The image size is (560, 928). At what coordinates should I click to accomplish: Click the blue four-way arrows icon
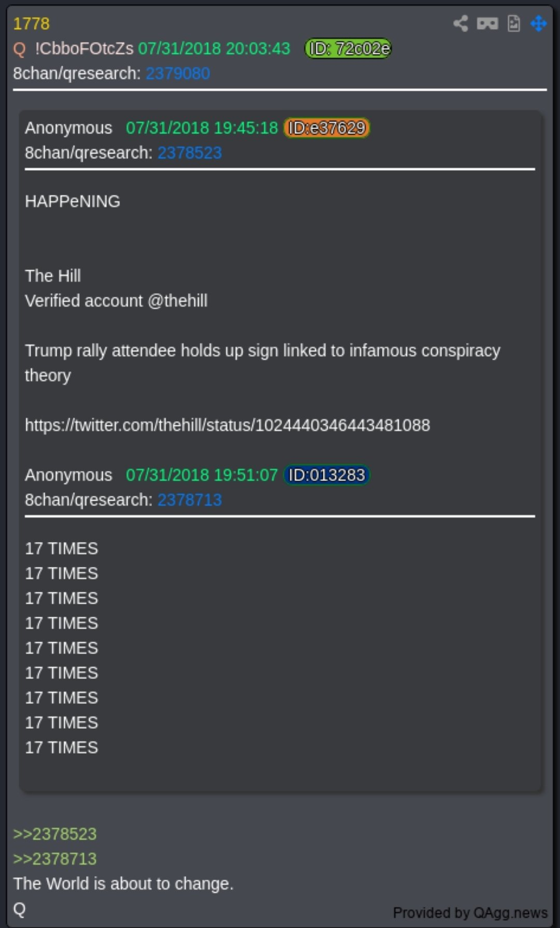539,23
